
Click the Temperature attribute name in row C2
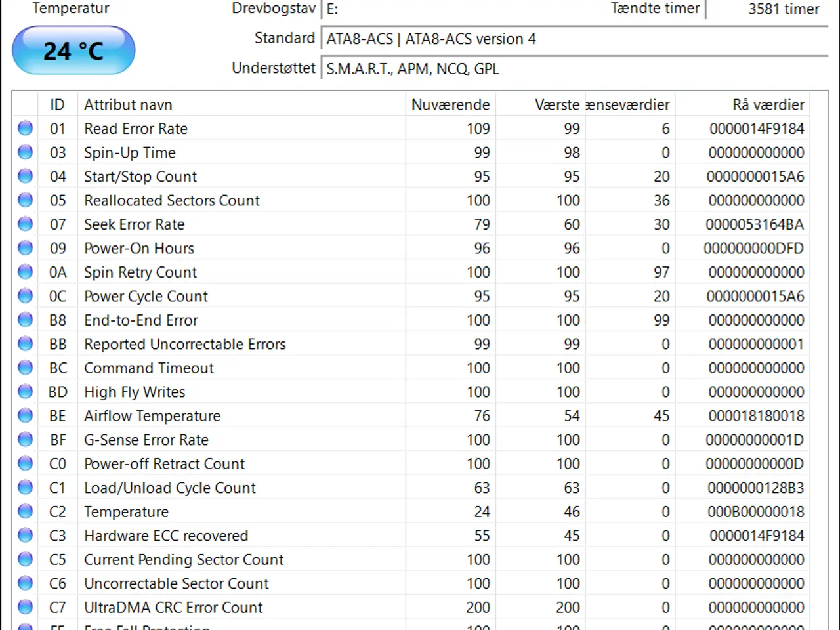click(126, 512)
